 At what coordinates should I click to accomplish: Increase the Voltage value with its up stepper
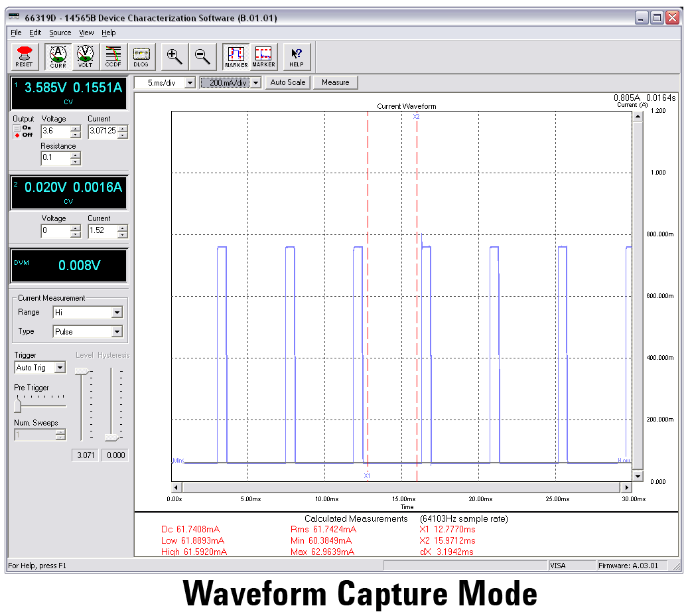point(75,127)
